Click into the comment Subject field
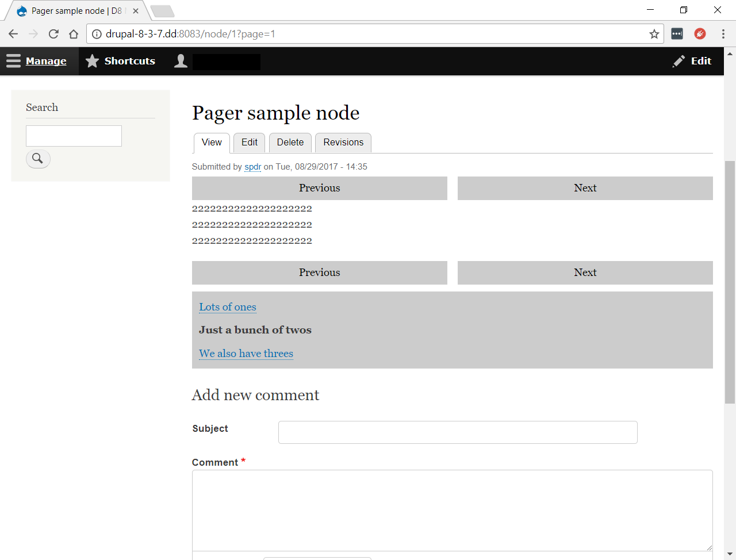 pyautogui.click(x=458, y=432)
